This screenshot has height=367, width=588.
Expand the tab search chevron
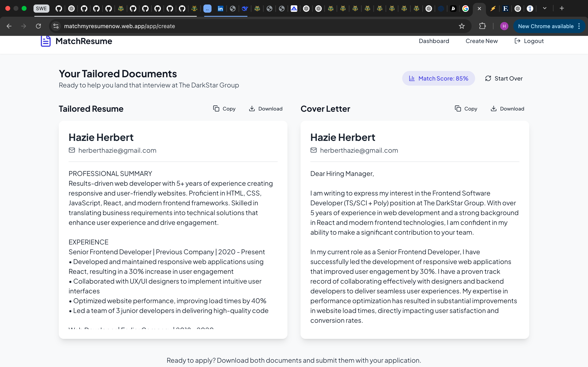(545, 9)
